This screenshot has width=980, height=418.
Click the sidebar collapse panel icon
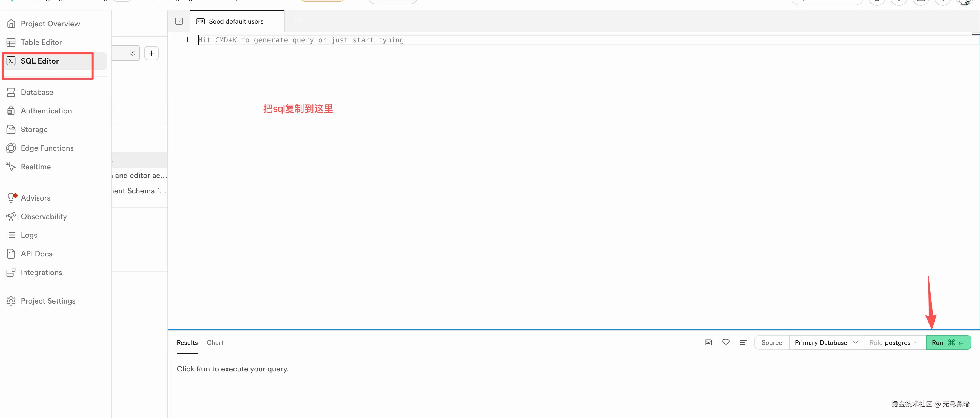(x=179, y=21)
